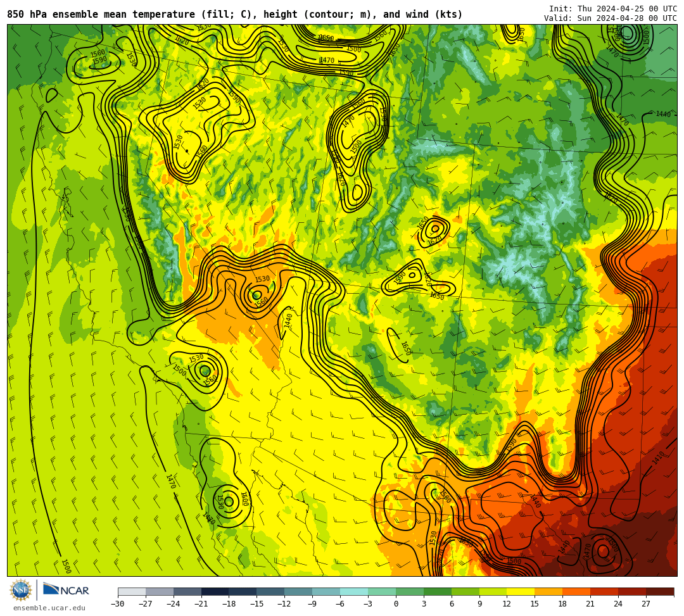Viewport: 684px width, 616px height.
Task: Click the 1410 height contour label
Action: tap(658, 458)
